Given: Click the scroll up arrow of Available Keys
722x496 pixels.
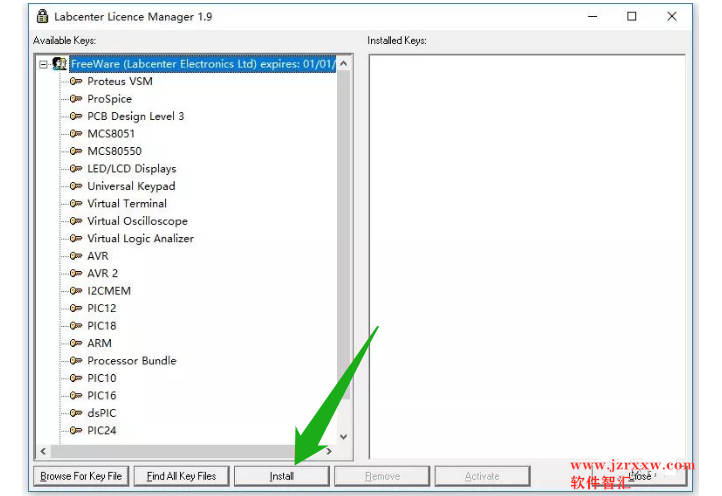Looking at the screenshot, I should [344, 64].
